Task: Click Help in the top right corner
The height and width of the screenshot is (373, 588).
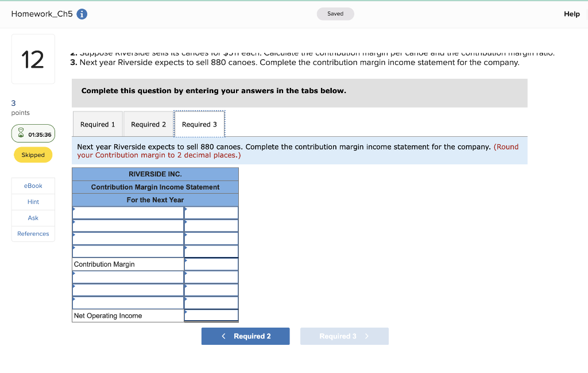Action: (x=571, y=13)
